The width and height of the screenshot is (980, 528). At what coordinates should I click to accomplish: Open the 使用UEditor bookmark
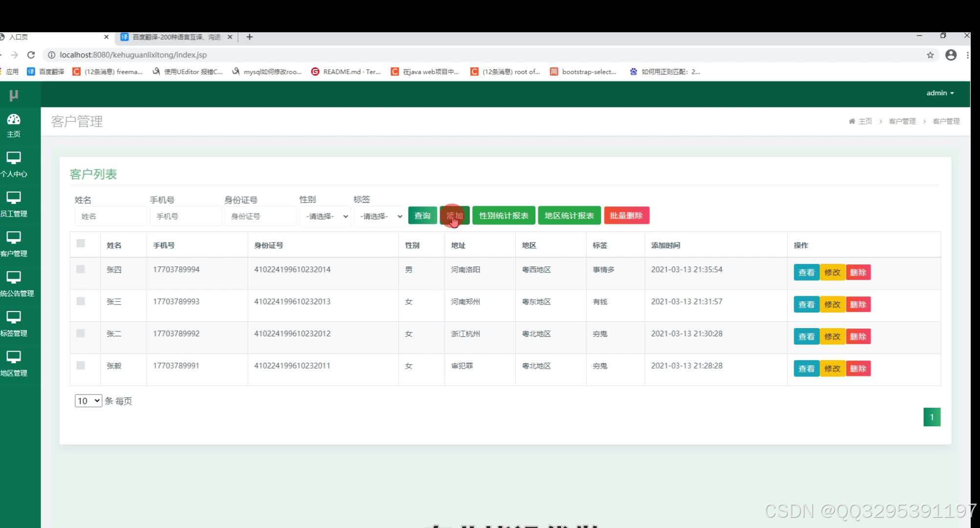[x=187, y=71]
